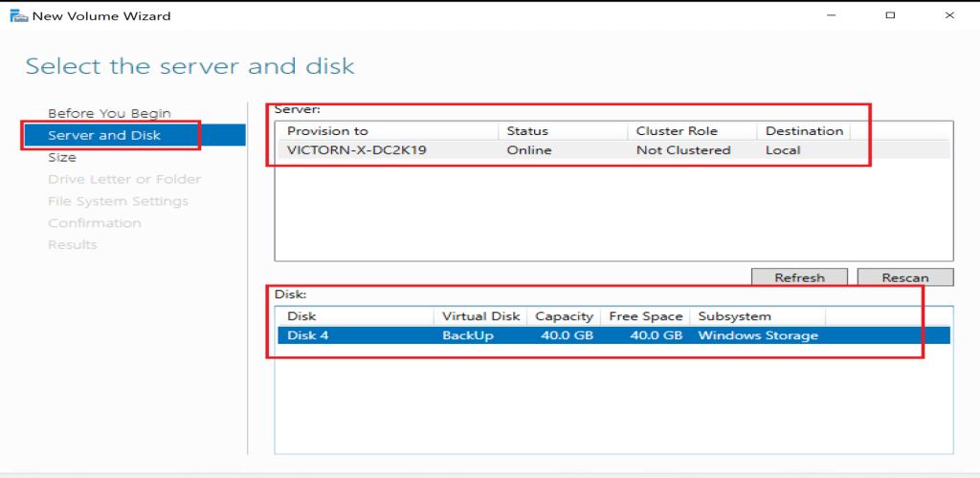Click the Virtual Disk column header
This screenshot has width=980, height=478.
point(480,316)
